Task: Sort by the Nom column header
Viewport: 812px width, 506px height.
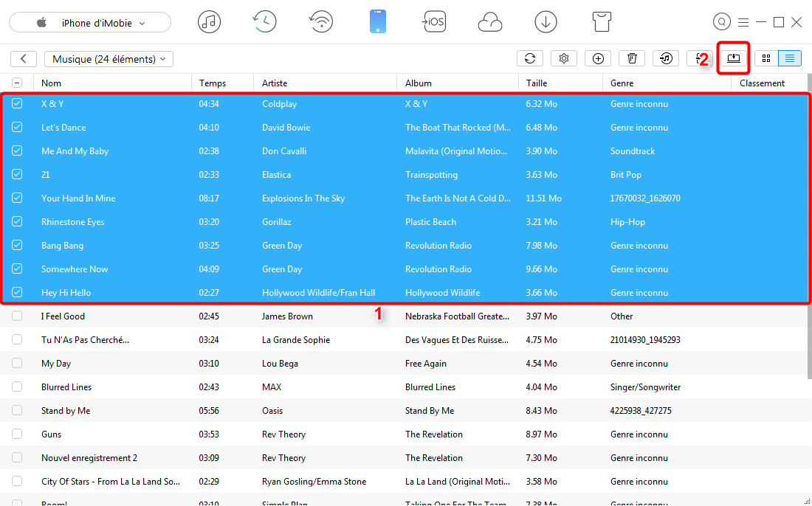Action: tap(112, 83)
